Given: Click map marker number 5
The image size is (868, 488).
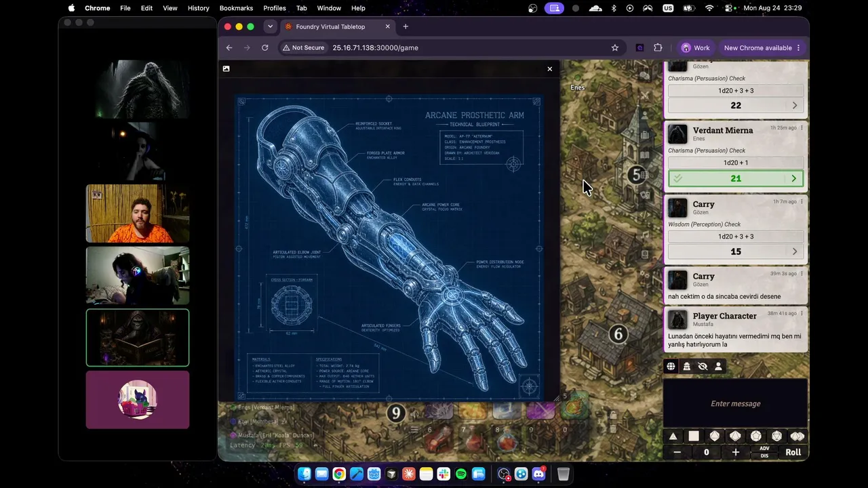Looking at the screenshot, I should (x=636, y=175).
